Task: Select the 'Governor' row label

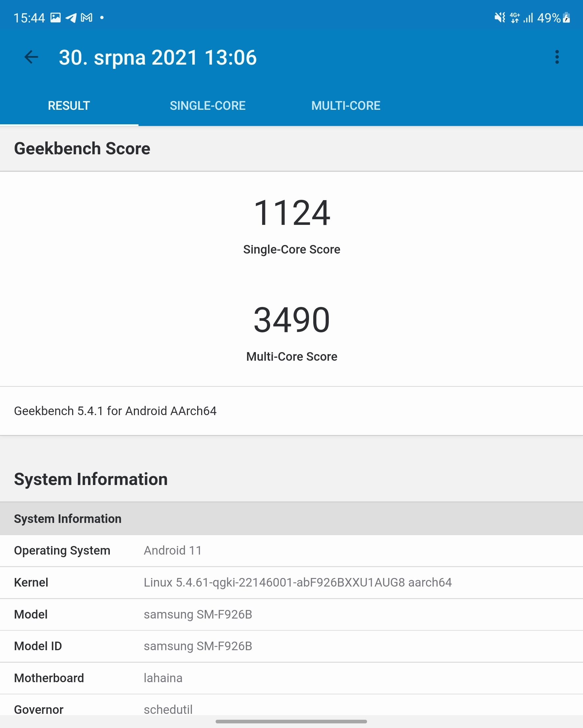Action: pos(39,710)
